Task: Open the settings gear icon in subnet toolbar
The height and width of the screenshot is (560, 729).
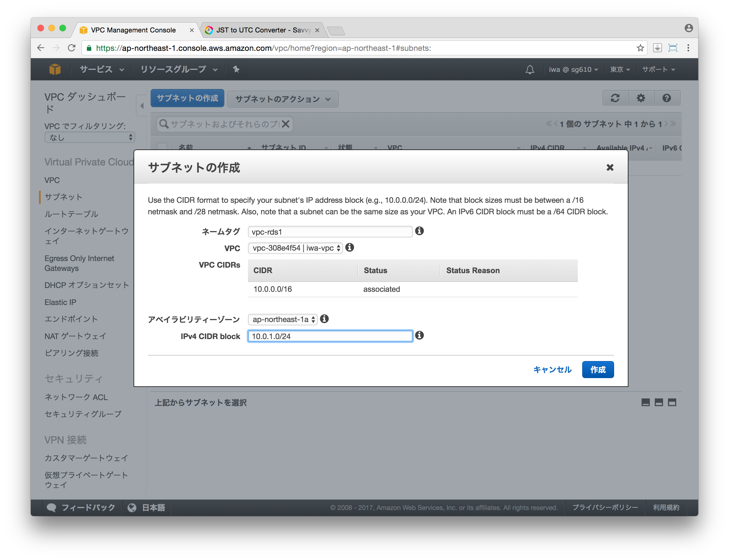Action: tap(641, 98)
